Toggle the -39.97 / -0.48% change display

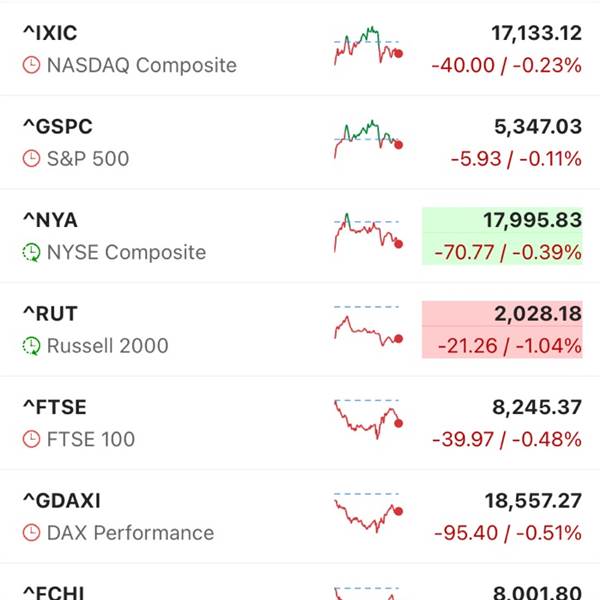click(x=507, y=439)
